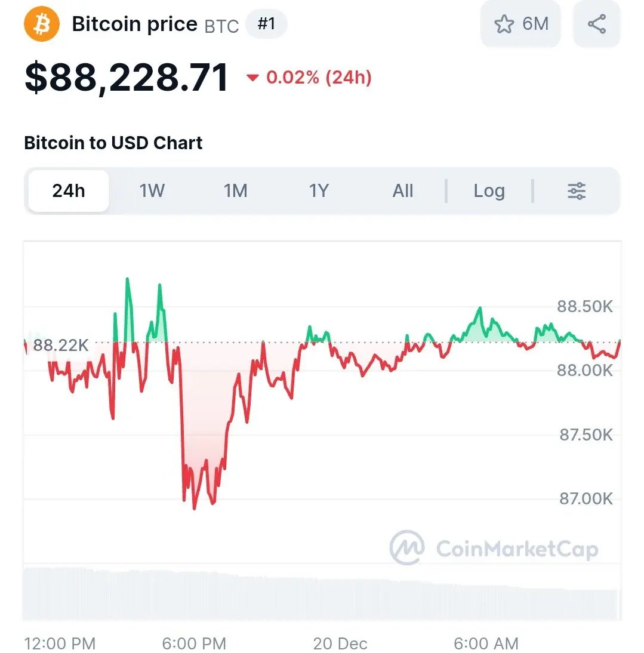Click the lowest dip near 87.00K
This screenshot has height=653, width=644.
[x=195, y=508]
